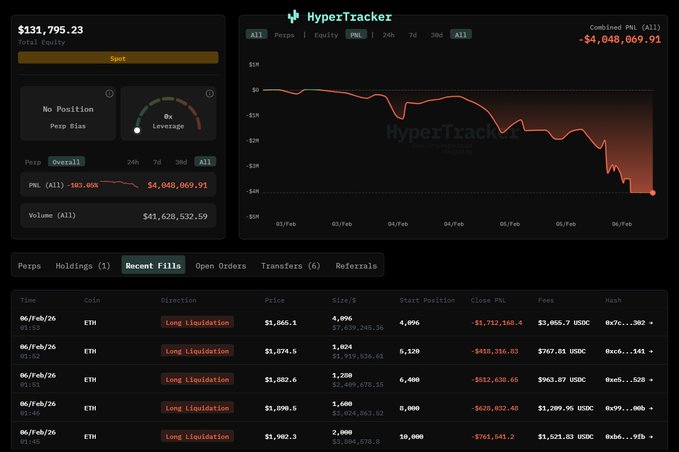
Task: Click Close PNL value -$761,541.2
Action: pos(493,437)
